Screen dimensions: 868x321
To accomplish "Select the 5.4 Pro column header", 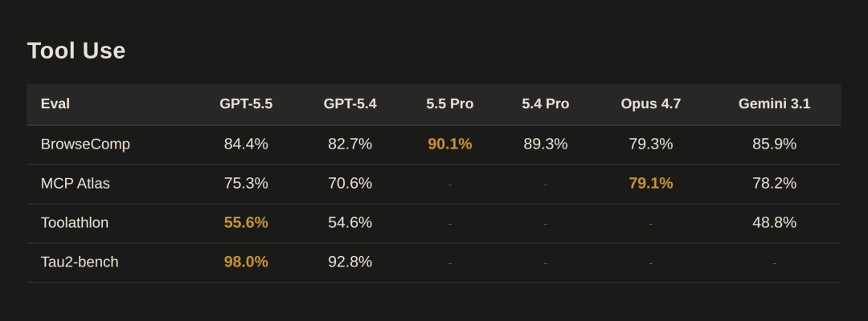I will (x=545, y=104).
